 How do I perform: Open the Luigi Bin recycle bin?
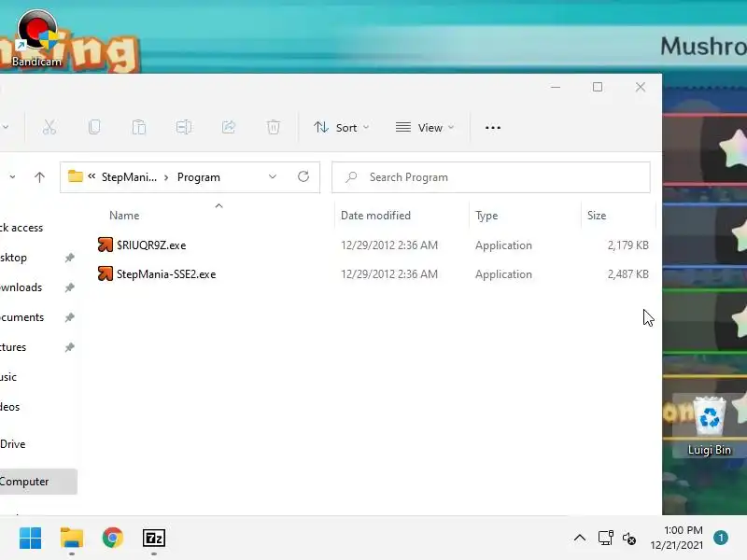(710, 426)
